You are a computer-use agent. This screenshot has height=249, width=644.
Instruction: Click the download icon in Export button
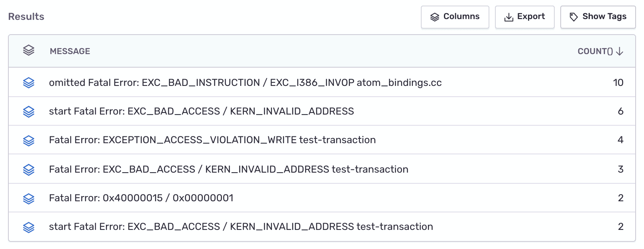[x=509, y=18]
